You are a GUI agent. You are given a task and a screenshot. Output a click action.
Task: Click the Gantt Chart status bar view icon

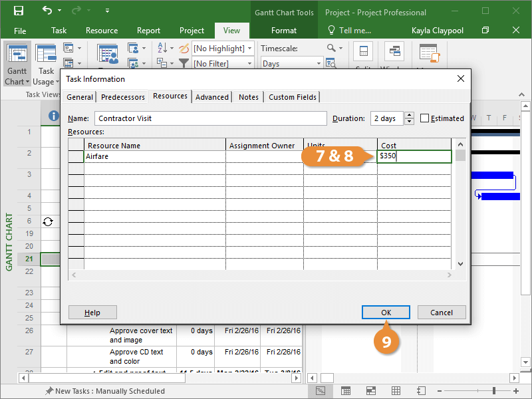tap(321, 391)
